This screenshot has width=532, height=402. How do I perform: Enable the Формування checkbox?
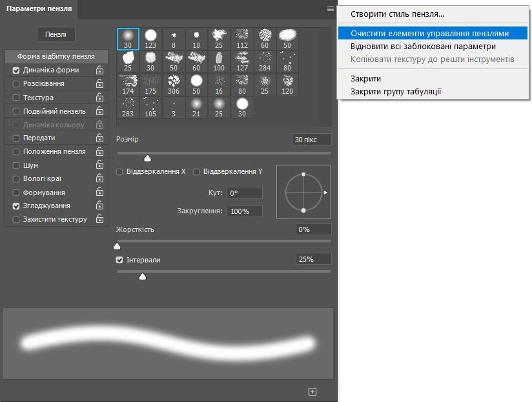[x=16, y=193]
